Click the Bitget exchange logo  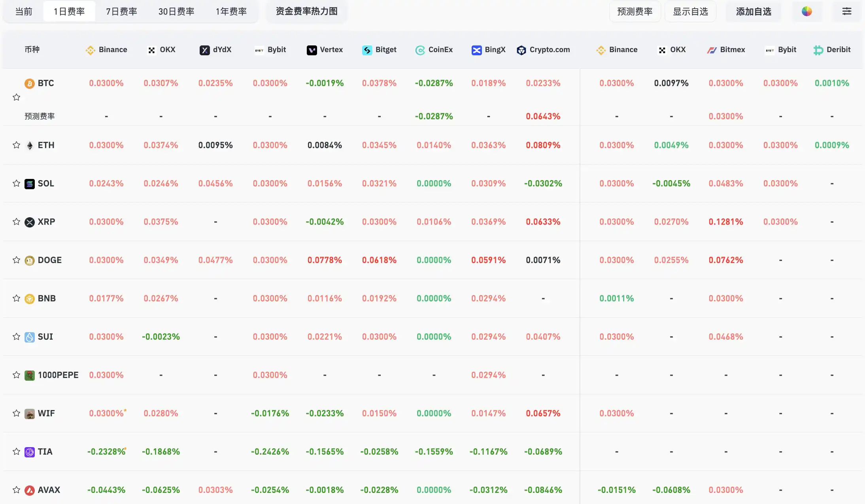coord(367,50)
